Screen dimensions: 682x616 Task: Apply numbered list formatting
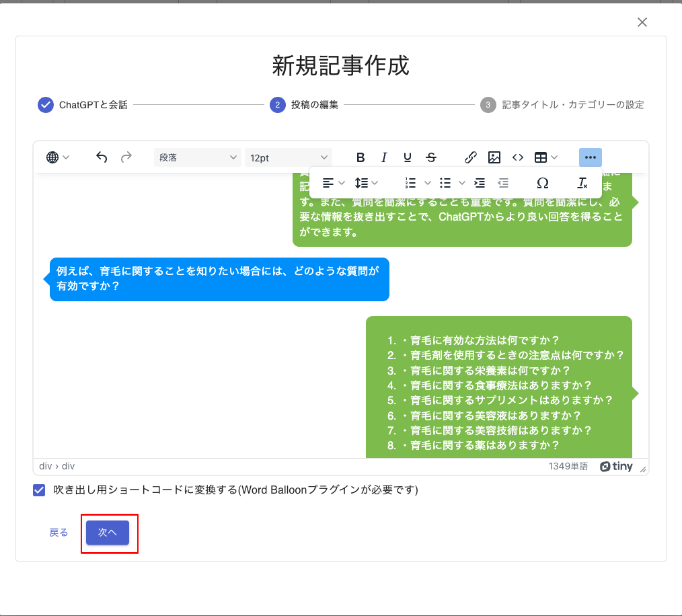pyautogui.click(x=410, y=183)
